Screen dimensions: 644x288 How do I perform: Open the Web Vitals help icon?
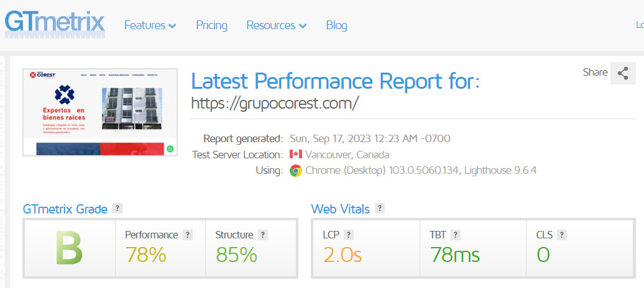tap(380, 209)
